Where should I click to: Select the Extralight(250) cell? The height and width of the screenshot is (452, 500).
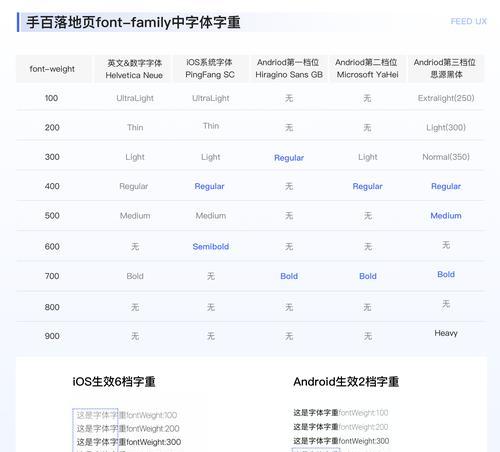coord(446,98)
